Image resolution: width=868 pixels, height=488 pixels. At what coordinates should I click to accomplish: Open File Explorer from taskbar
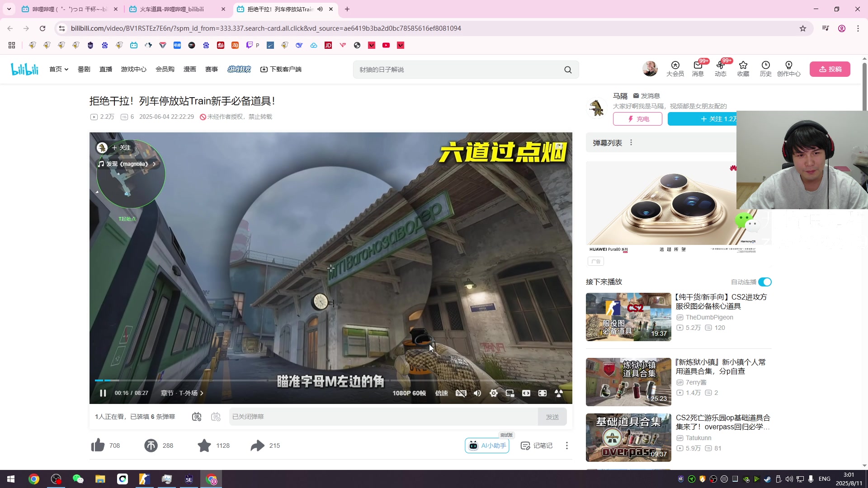pos(100,479)
